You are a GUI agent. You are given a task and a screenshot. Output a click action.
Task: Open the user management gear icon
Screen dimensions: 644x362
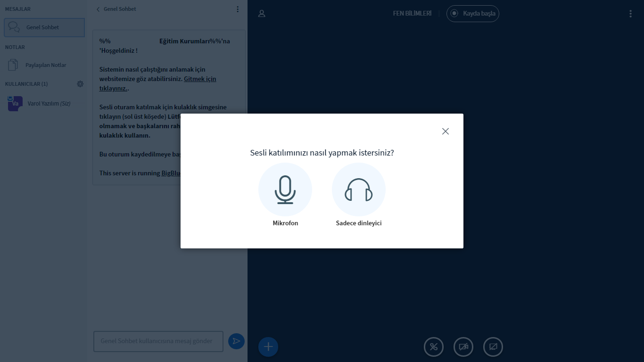[x=80, y=84]
